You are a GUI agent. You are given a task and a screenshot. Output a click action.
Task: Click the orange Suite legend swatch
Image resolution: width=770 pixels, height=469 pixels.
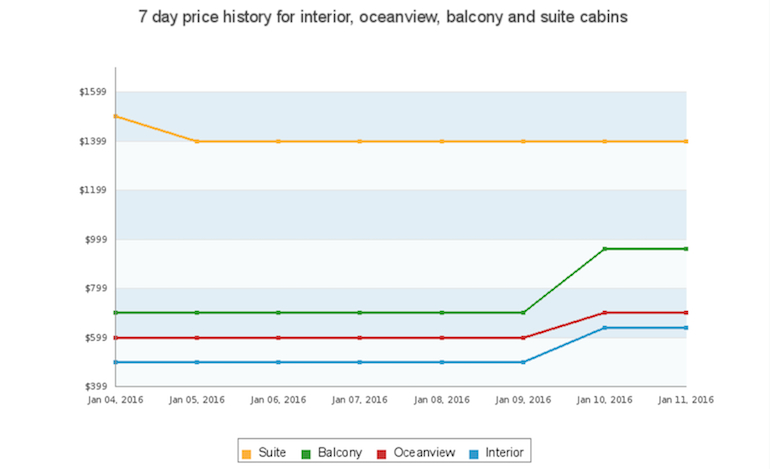(247, 454)
